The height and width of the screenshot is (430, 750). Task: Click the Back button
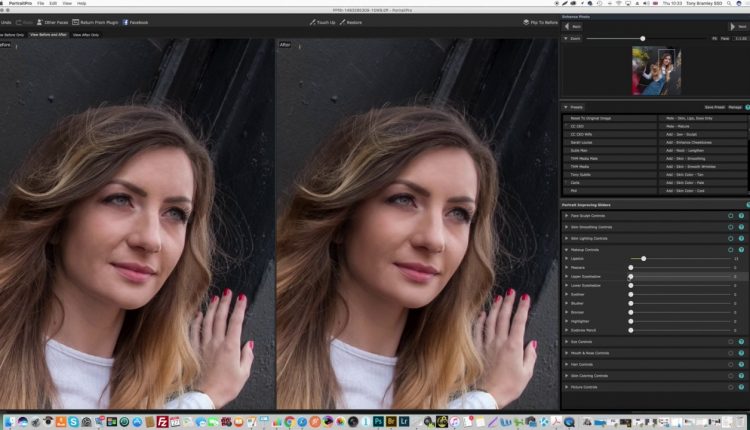pos(573,27)
